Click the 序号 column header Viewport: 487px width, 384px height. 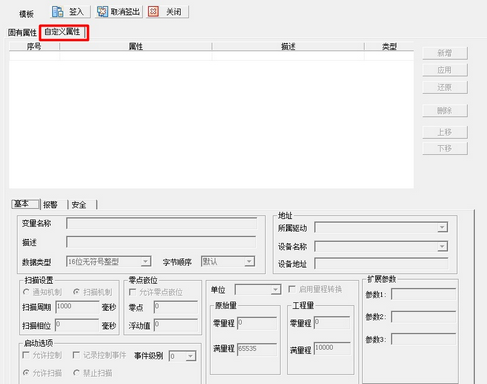coord(34,46)
